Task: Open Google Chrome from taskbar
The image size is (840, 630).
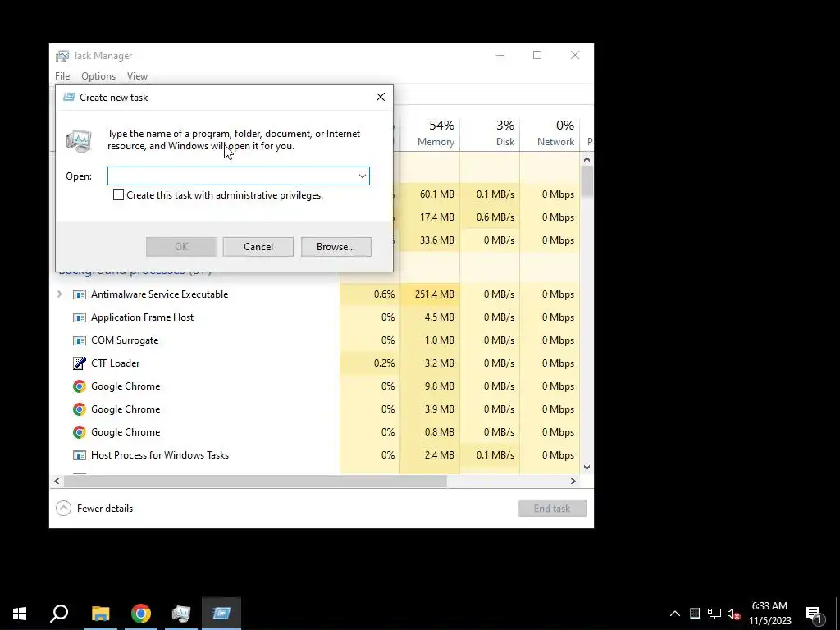Action: click(x=141, y=614)
